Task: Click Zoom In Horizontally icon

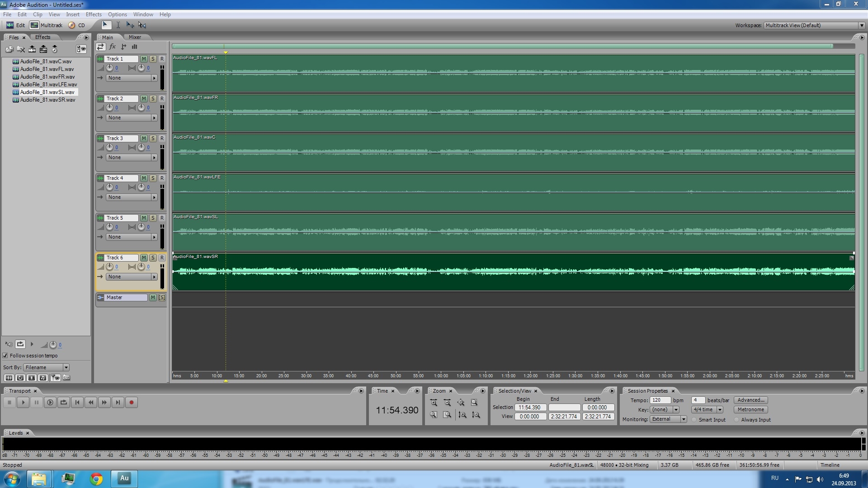Action: [x=434, y=403]
